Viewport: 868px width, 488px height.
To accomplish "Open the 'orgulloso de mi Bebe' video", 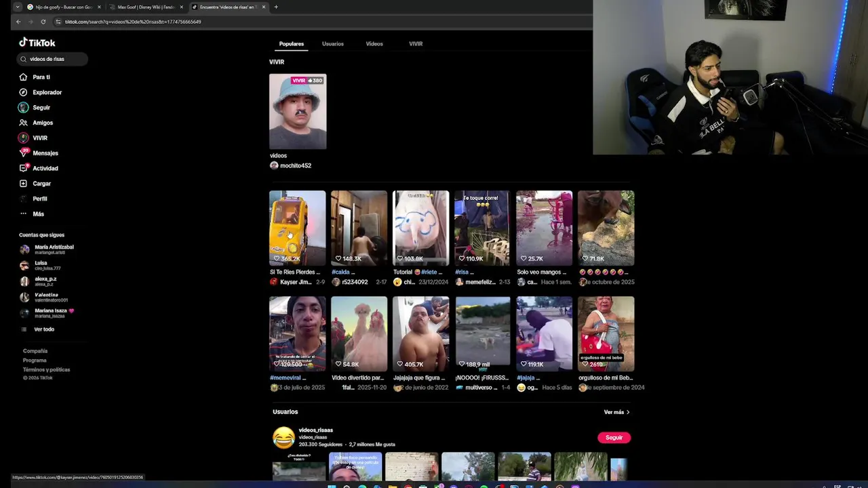I will point(606,333).
